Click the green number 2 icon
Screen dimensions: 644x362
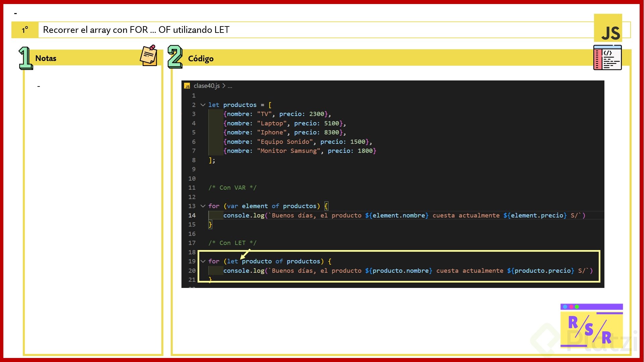pyautogui.click(x=175, y=57)
